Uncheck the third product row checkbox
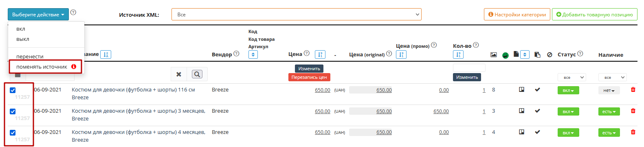The width and height of the screenshot is (644, 147). 13,133
